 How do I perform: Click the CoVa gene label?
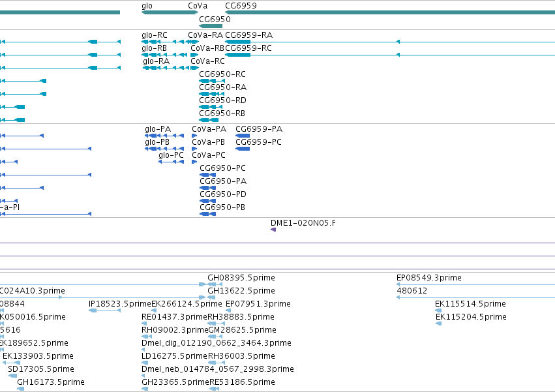(198, 6)
